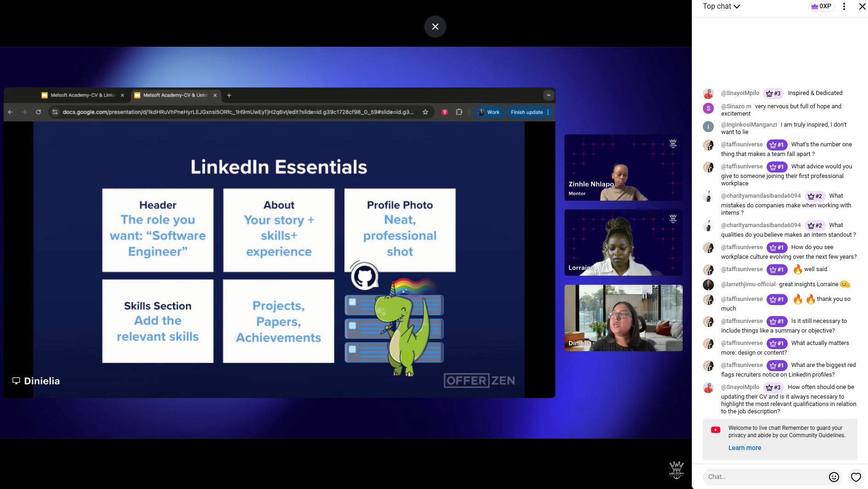The height and width of the screenshot is (489, 868).
Task: Click the Chat message input field
Action: (765, 477)
